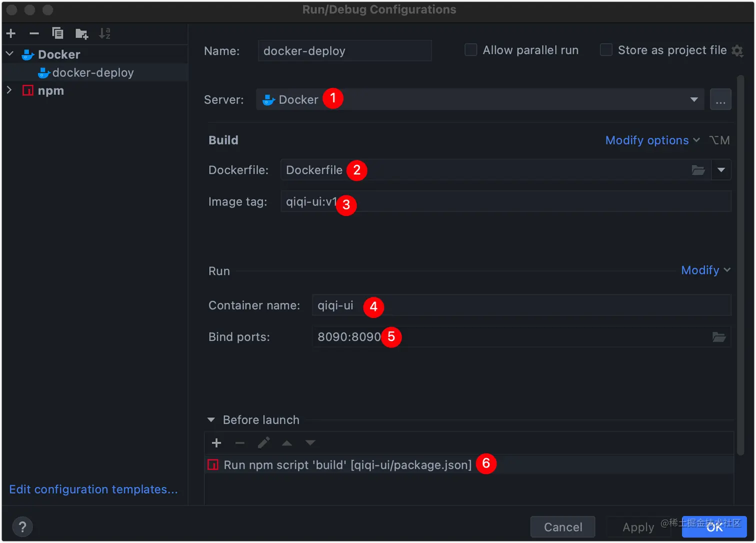The width and height of the screenshot is (756, 543).
Task: Collapse the Before launch section
Action: (211, 420)
